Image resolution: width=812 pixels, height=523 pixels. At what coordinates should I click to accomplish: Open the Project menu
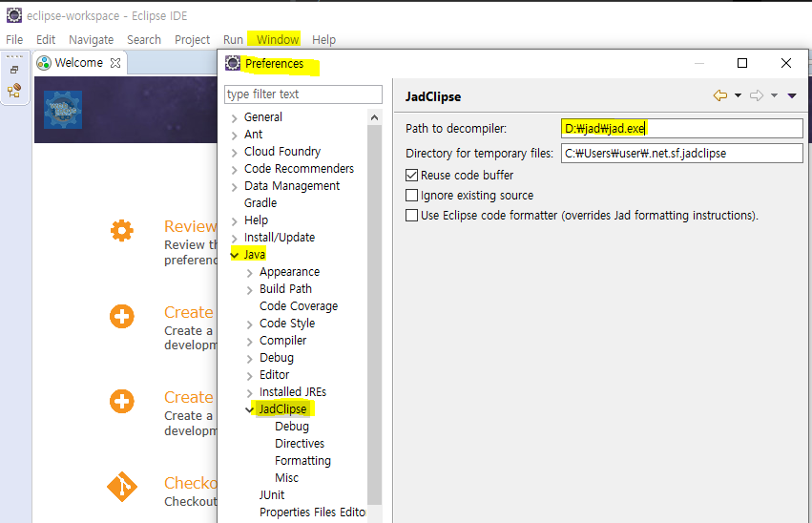click(x=192, y=40)
